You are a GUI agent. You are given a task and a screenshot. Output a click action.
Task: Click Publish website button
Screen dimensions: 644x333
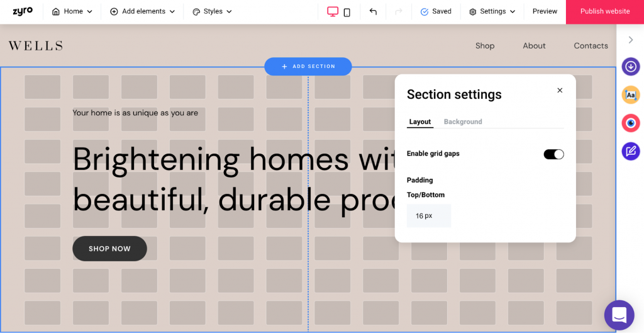point(605,11)
